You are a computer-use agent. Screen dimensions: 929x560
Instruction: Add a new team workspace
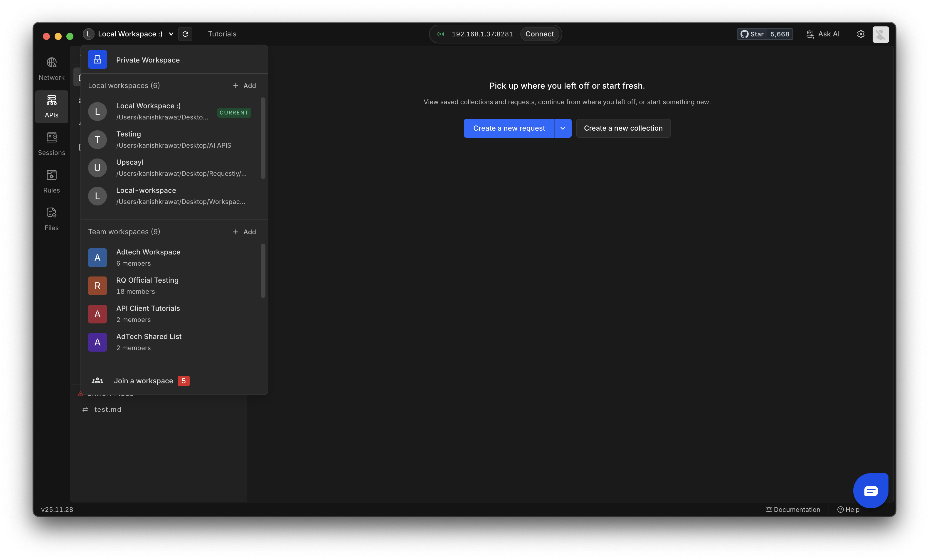pos(244,232)
